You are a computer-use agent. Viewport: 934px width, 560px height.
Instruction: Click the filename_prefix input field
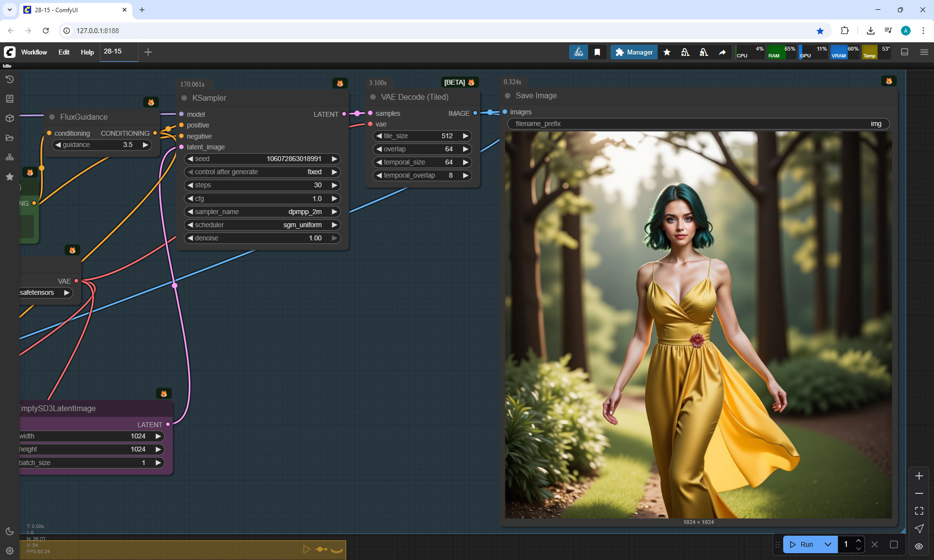(x=698, y=124)
